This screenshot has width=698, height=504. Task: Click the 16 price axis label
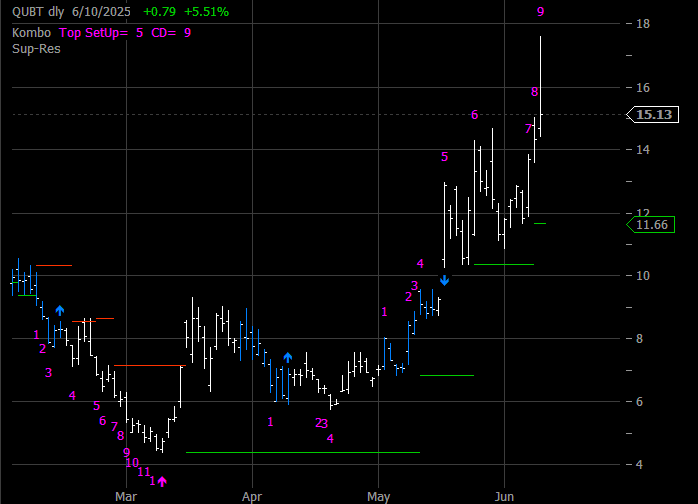coord(643,87)
